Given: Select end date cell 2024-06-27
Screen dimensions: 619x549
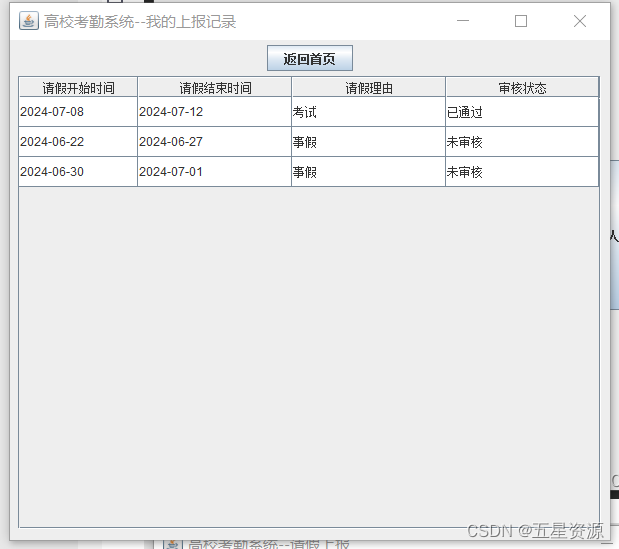Looking at the screenshot, I should (214, 142).
